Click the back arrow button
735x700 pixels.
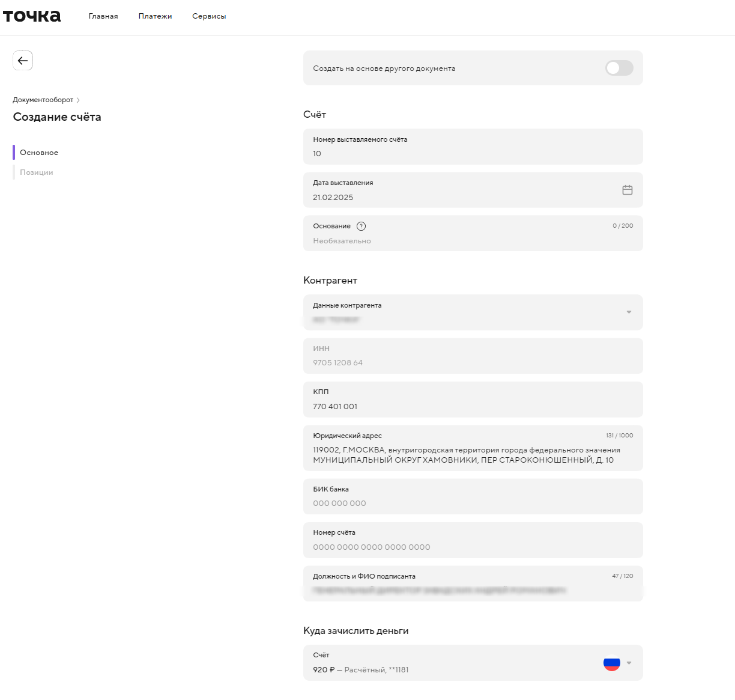click(x=23, y=60)
